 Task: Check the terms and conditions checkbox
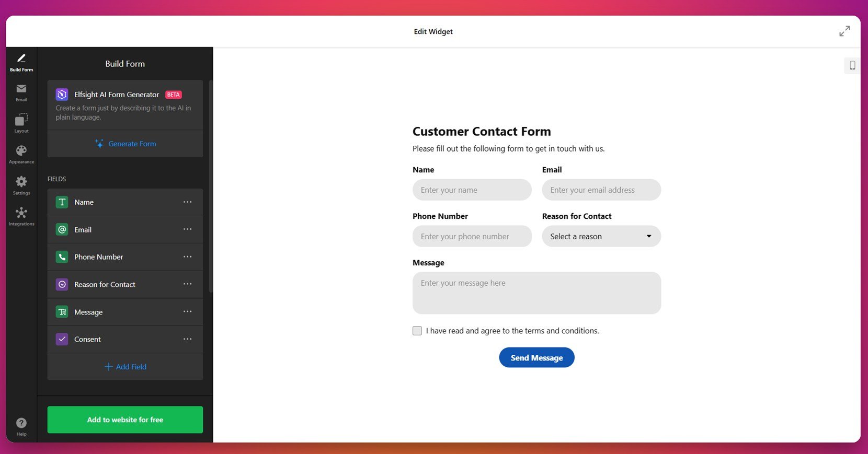(417, 331)
